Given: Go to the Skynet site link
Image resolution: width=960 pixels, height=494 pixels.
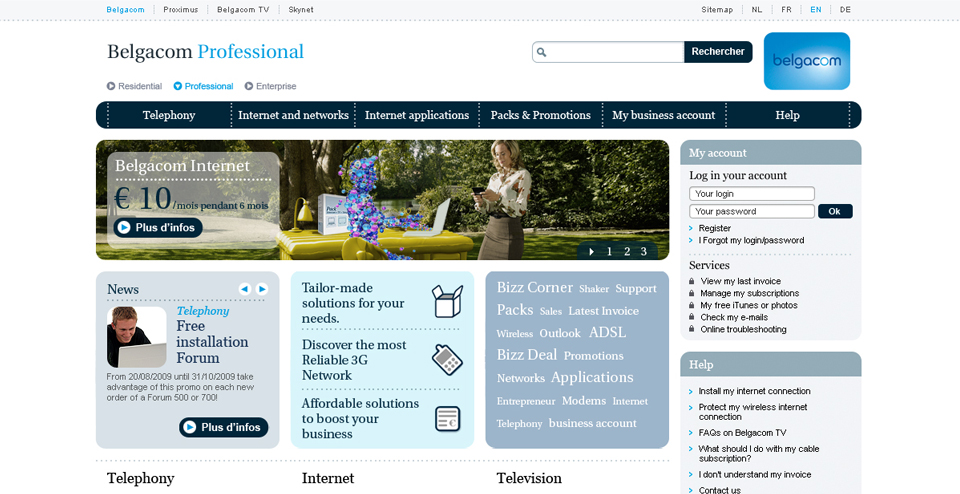Looking at the screenshot, I should coord(301,10).
